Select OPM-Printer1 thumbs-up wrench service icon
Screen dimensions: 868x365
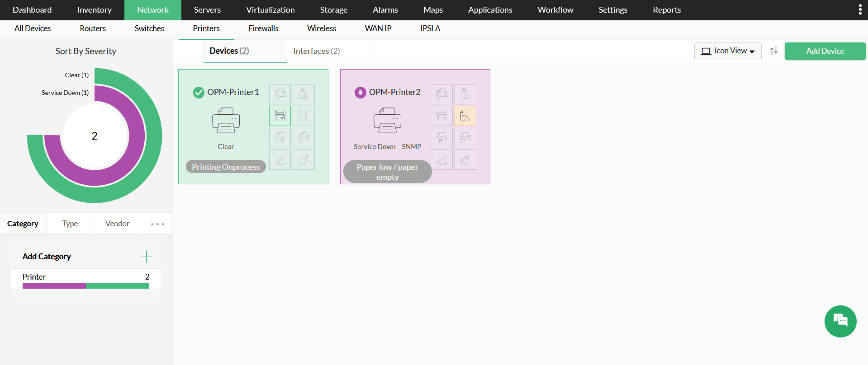click(x=304, y=159)
